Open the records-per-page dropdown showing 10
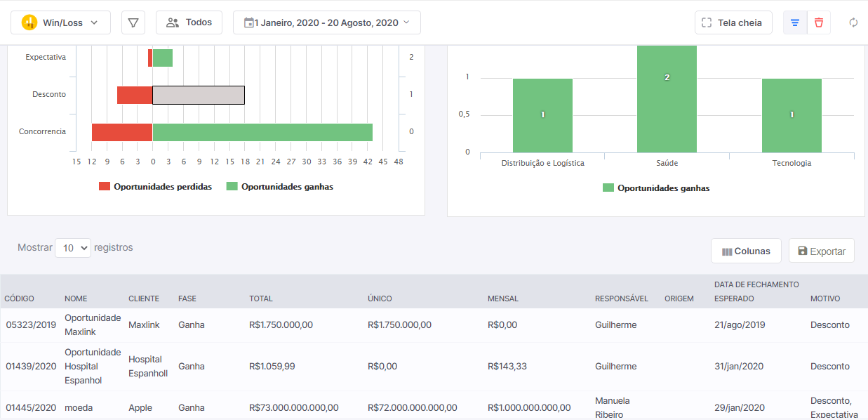 [73, 248]
